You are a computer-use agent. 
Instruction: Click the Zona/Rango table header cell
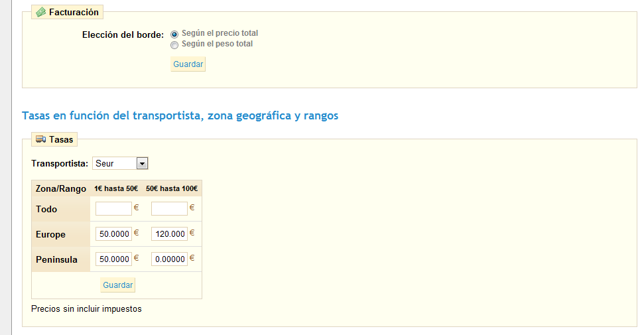[x=60, y=189]
